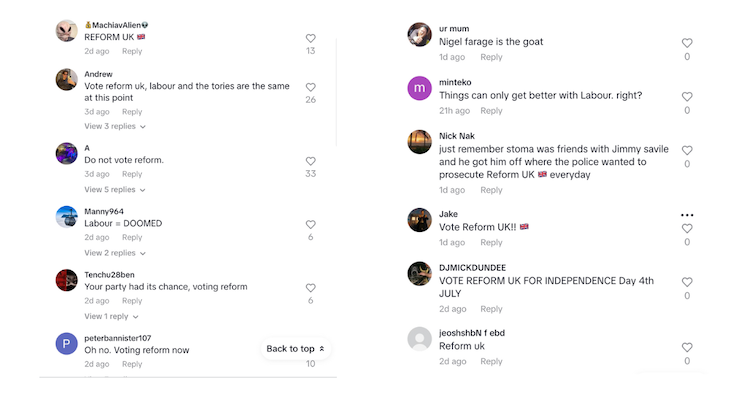
Task: Like MachiavAlien's REFORM UK comment
Action: [x=310, y=38]
